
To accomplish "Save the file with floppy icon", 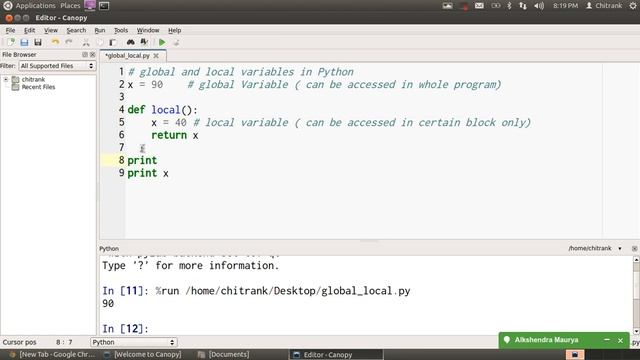I will coord(38,42).
